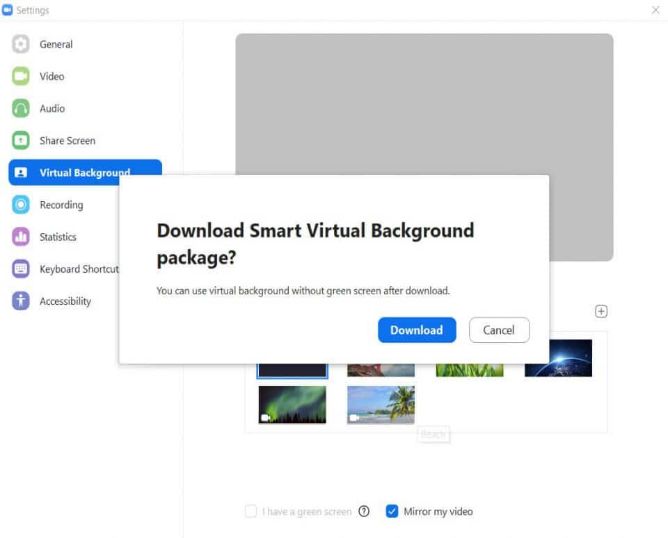Screen dimensions: 668x538
Task: Uncheck Mirror my video
Action: point(392,511)
